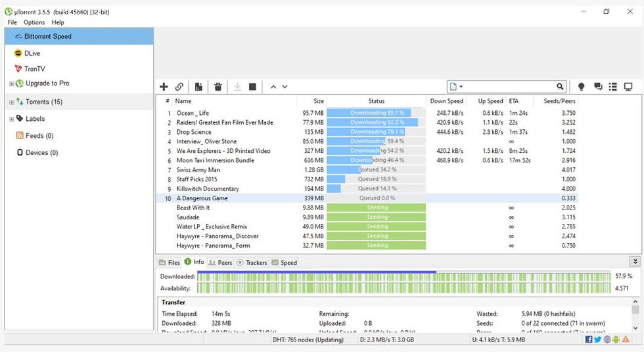Viewport: 644px width, 352px height.
Task: Sort by the Up Speed column header
Action: (x=490, y=101)
